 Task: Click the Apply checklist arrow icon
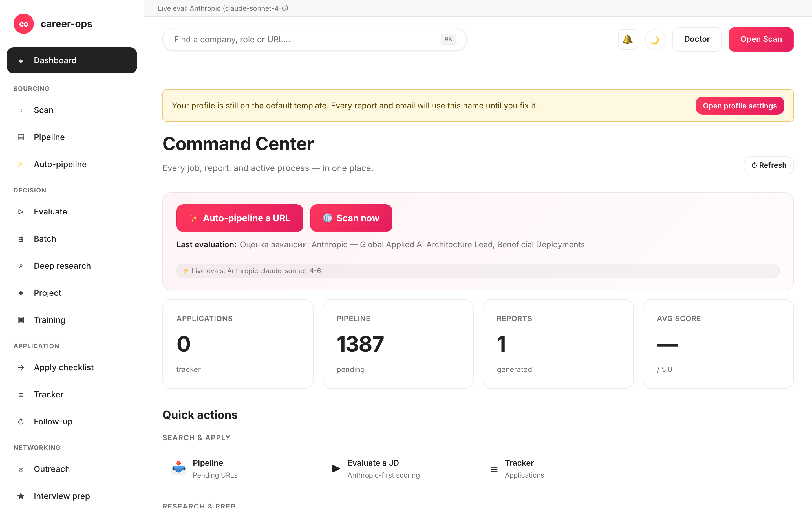[21, 367]
